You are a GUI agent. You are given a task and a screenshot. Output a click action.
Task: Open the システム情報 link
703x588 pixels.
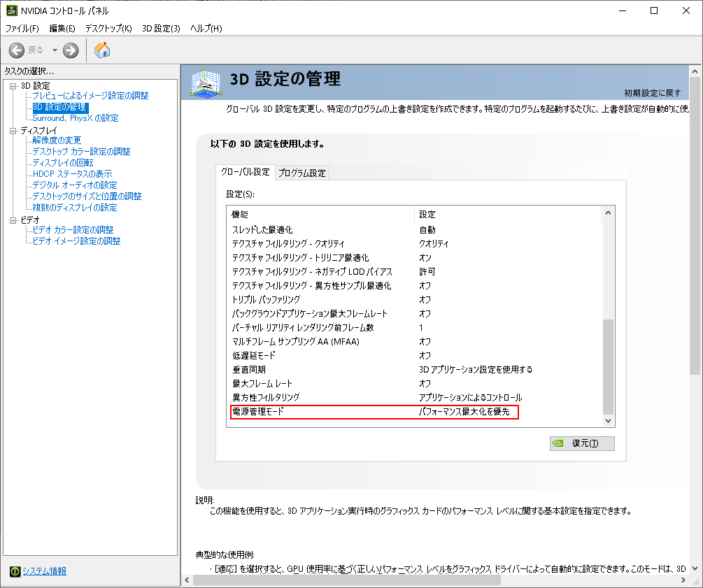pos(44,571)
